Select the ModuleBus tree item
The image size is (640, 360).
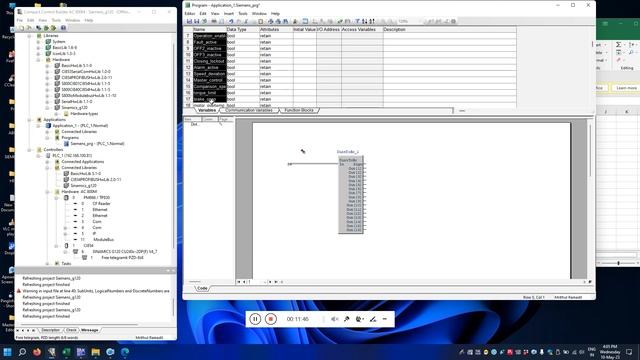coord(104,240)
